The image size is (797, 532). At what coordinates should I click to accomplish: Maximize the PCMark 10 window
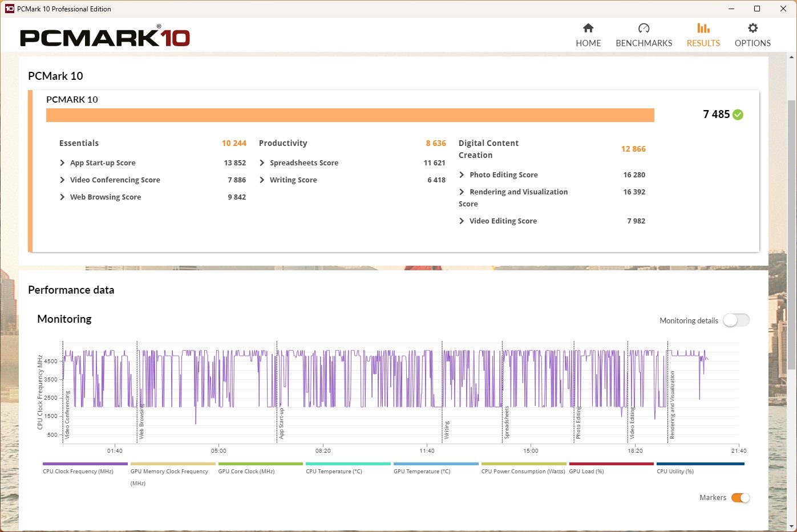(x=757, y=9)
